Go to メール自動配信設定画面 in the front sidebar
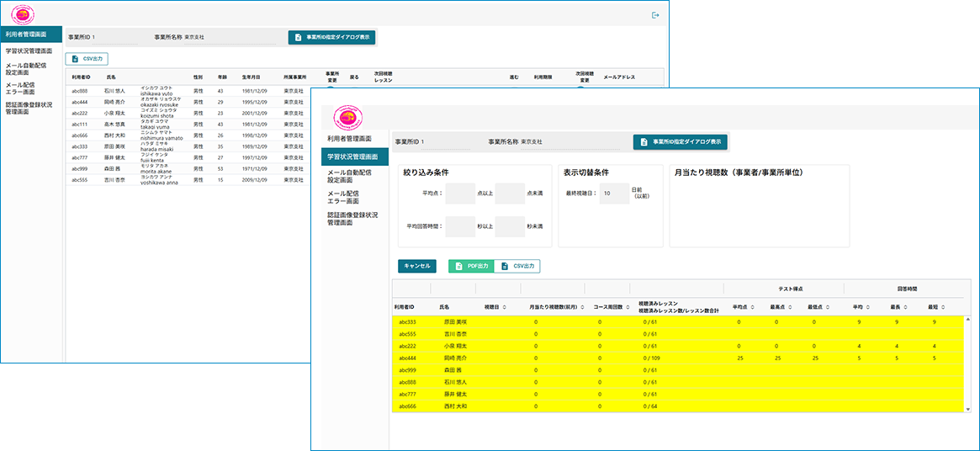The width and height of the screenshot is (980, 451). click(x=348, y=175)
